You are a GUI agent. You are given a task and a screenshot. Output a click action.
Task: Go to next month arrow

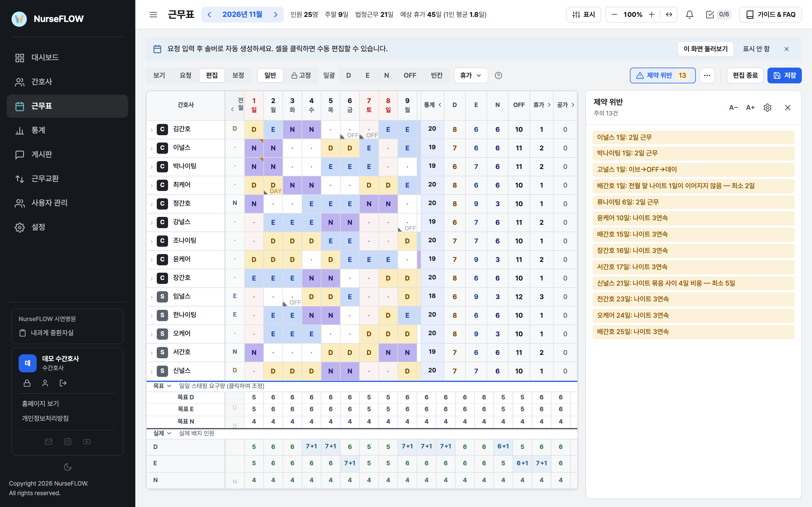275,14
